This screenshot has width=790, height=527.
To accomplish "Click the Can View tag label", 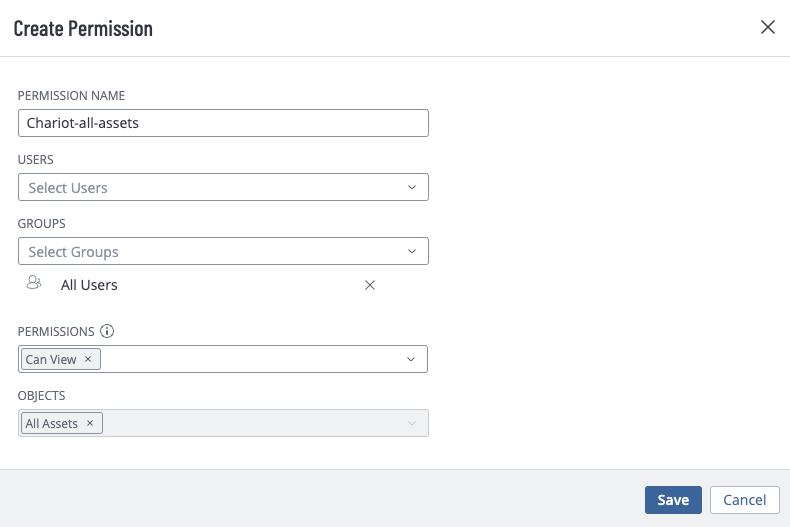I will click(x=51, y=359).
